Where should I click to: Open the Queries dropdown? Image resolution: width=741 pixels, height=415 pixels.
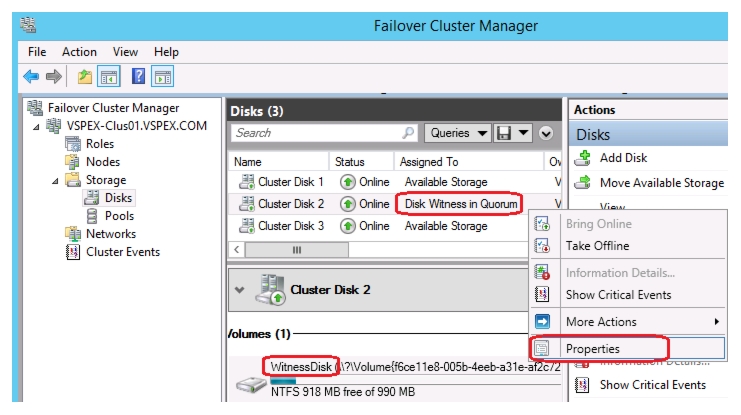tap(458, 133)
